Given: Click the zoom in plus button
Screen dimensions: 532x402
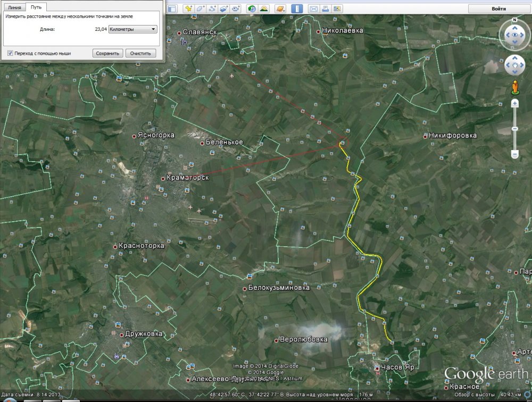Looking at the screenshot, I should [x=514, y=103].
